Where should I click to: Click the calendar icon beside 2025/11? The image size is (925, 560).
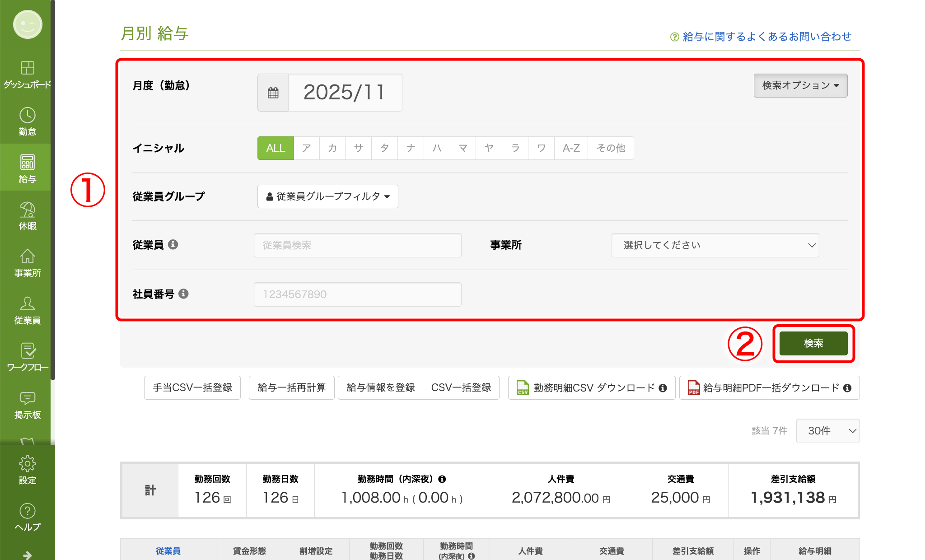[x=273, y=93]
